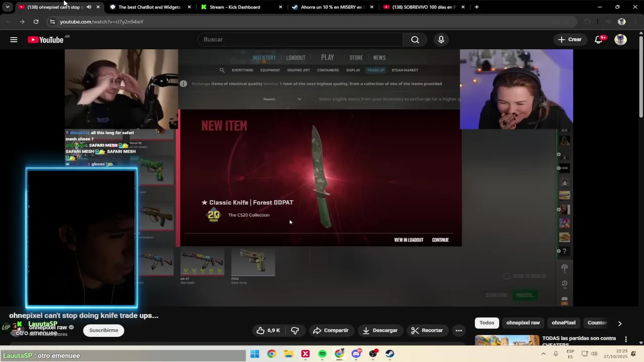This screenshot has height=362, width=644.
Task: Click the PLAY menu in game video
Action: point(328,57)
